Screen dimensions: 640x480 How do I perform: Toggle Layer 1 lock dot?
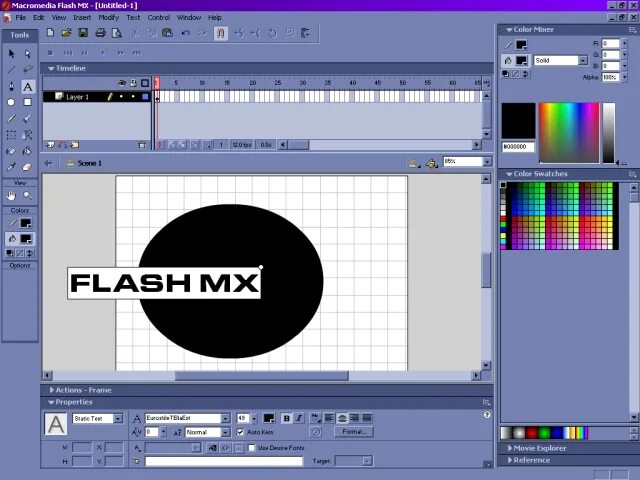tap(133, 97)
